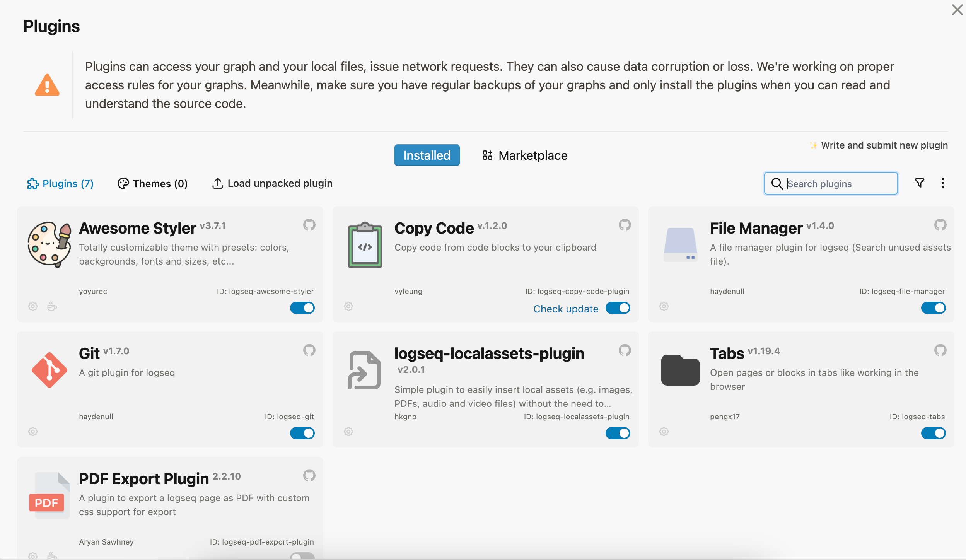966x560 pixels.
Task: Open the three-dot more options menu
Action: [x=943, y=183]
